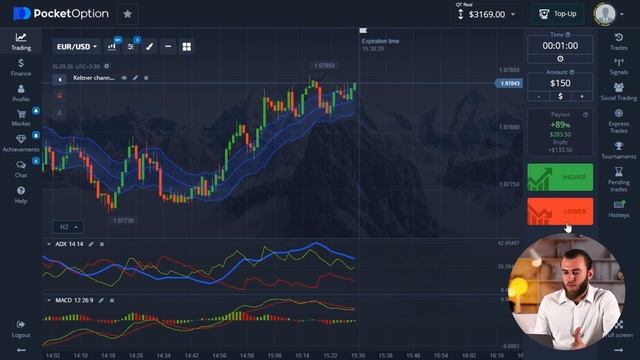Switch amount mode with dollar button
640x360 pixels.
pos(560,96)
